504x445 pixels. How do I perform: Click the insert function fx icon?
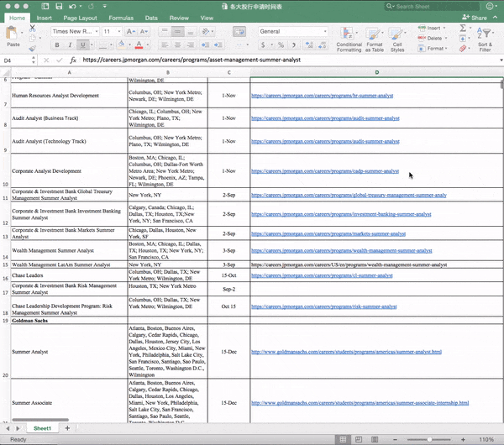pos(73,60)
